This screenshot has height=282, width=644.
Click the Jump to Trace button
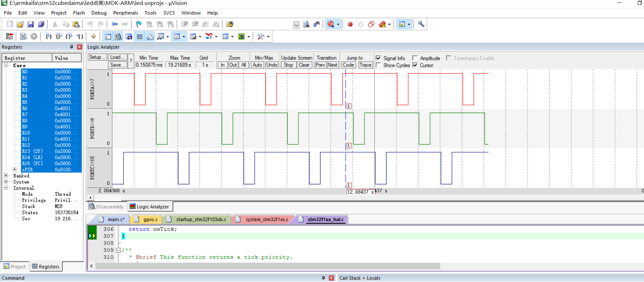click(365, 65)
